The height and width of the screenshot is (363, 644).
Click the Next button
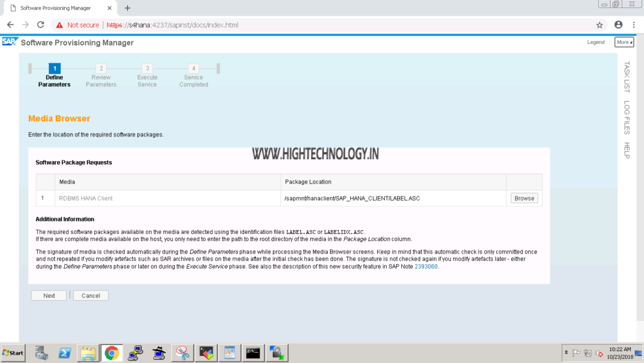tap(49, 296)
